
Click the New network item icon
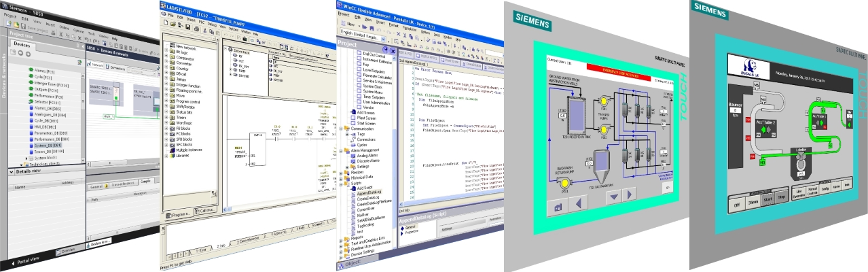tap(172, 46)
